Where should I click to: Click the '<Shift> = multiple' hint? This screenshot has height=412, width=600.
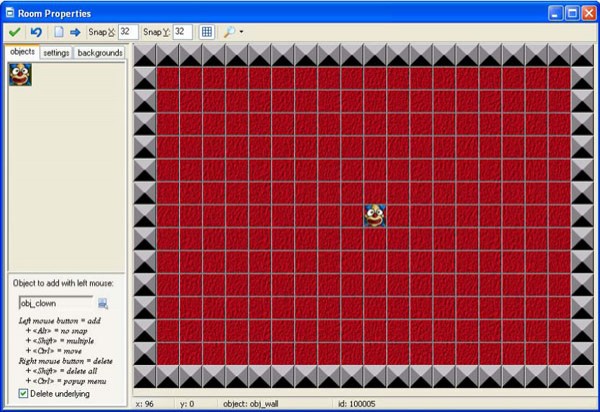pos(60,341)
